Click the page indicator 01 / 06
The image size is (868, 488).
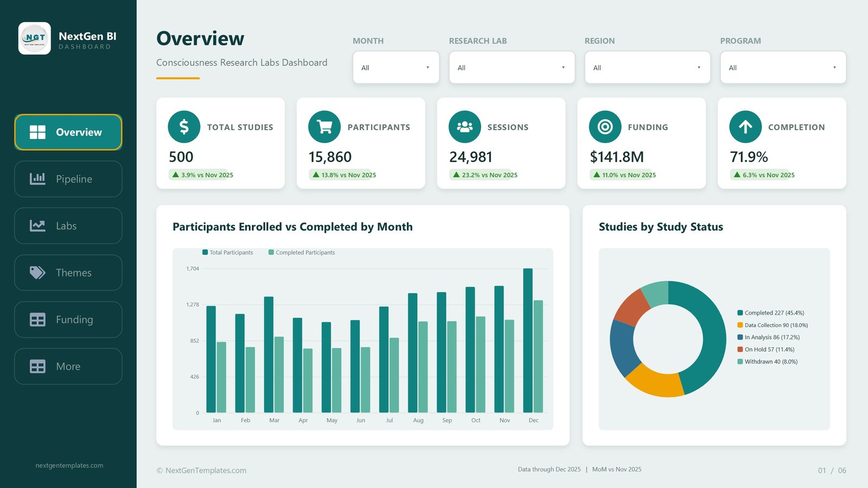pos(832,471)
